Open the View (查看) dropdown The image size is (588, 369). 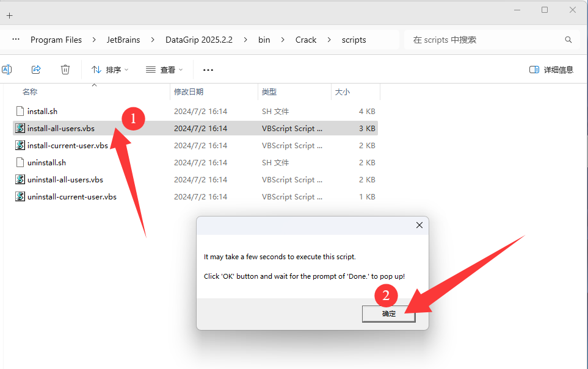164,70
